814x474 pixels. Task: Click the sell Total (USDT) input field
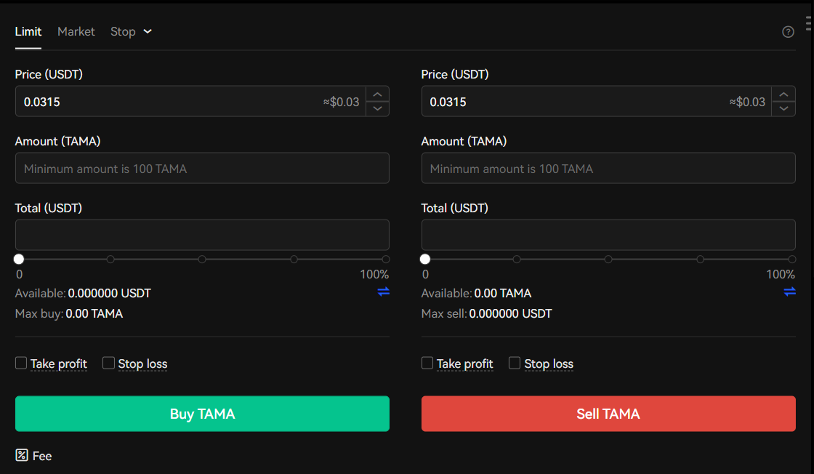click(608, 235)
